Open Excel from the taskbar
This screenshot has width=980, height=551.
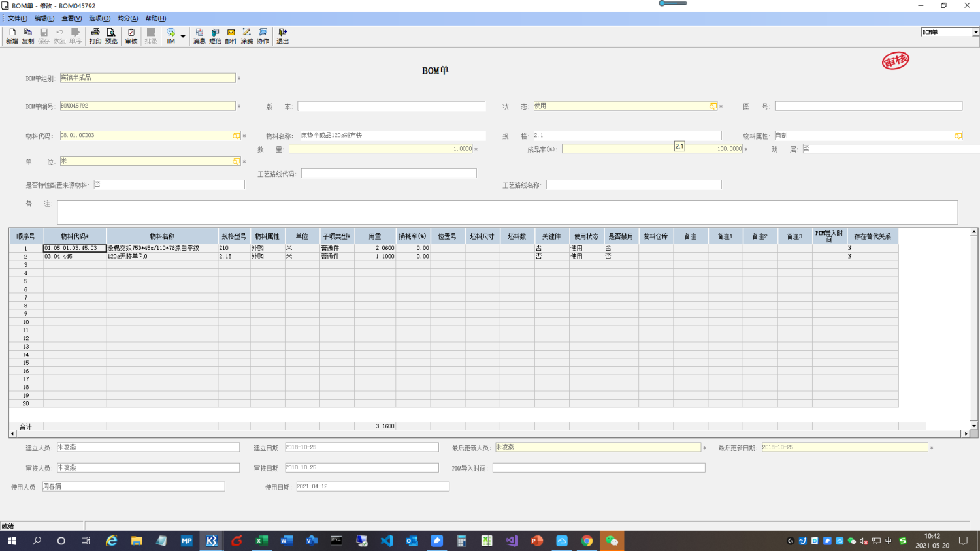[261, 541]
